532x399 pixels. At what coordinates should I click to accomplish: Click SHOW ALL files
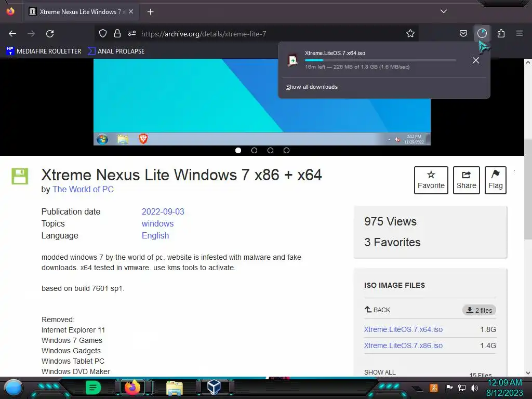(380, 372)
